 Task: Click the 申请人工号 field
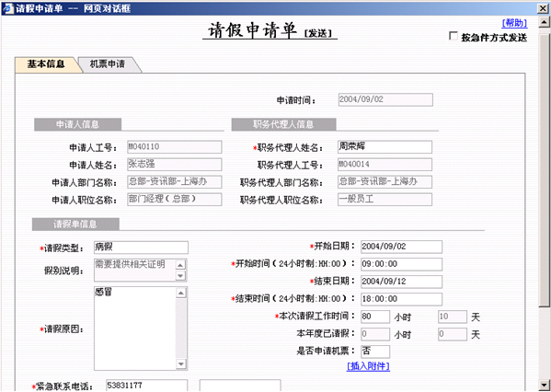(174, 147)
